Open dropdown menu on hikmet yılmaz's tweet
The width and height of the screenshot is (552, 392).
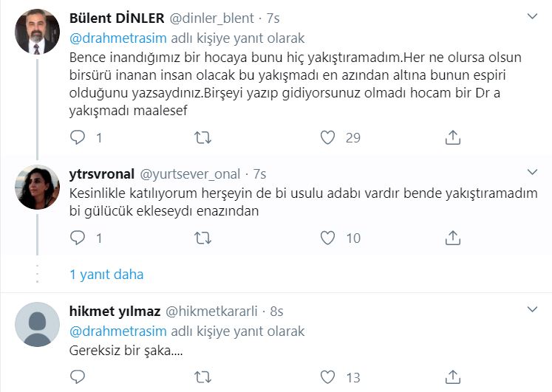531,310
